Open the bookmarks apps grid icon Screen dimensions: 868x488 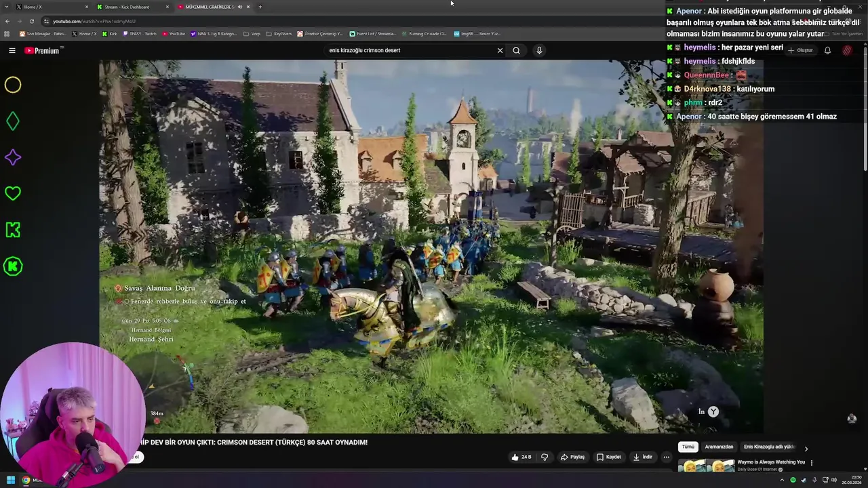[7, 33]
